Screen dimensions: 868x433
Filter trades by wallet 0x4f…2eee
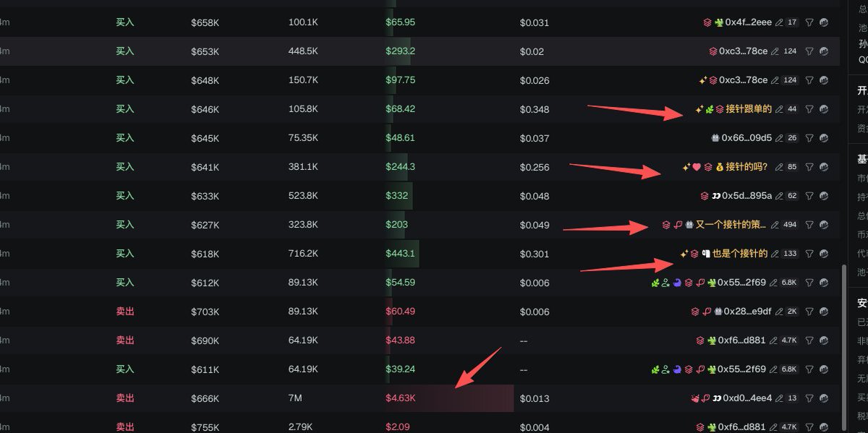(x=809, y=22)
